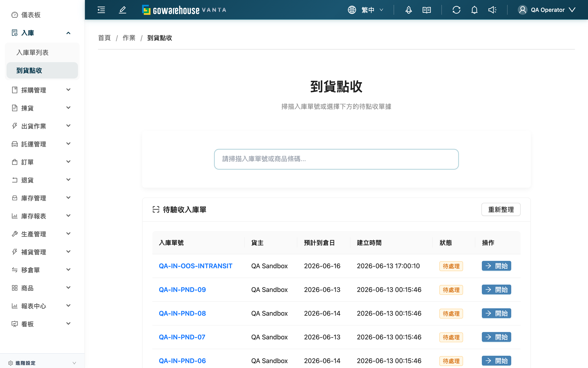Open the QA Operator user menu
Screen dimensions: 588x368
(x=547, y=10)
